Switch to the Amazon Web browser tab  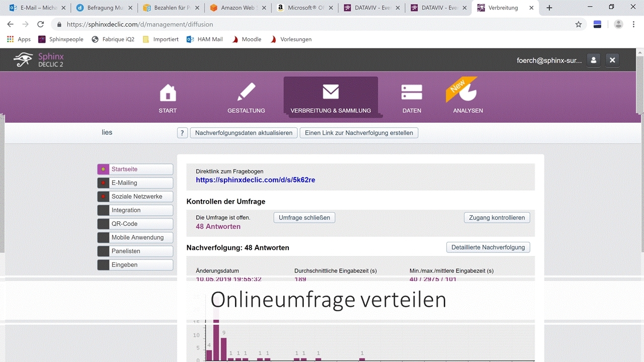pos(237,8)
